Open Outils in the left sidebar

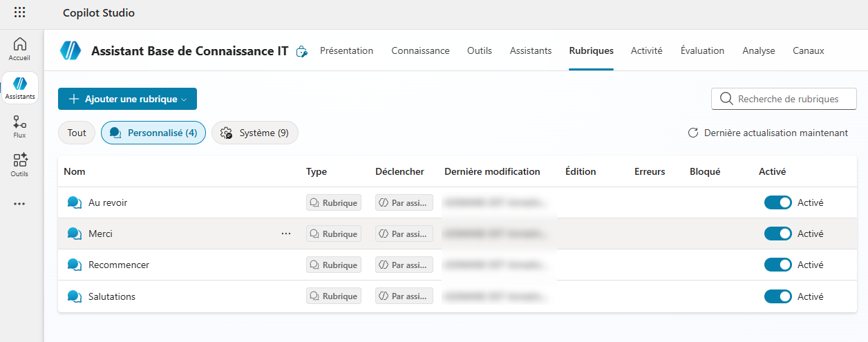(20, 164)
